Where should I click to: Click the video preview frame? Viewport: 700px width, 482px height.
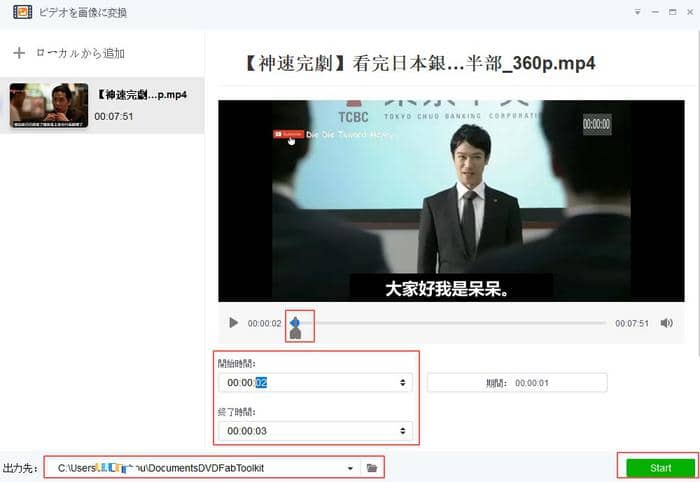[451, 201]
